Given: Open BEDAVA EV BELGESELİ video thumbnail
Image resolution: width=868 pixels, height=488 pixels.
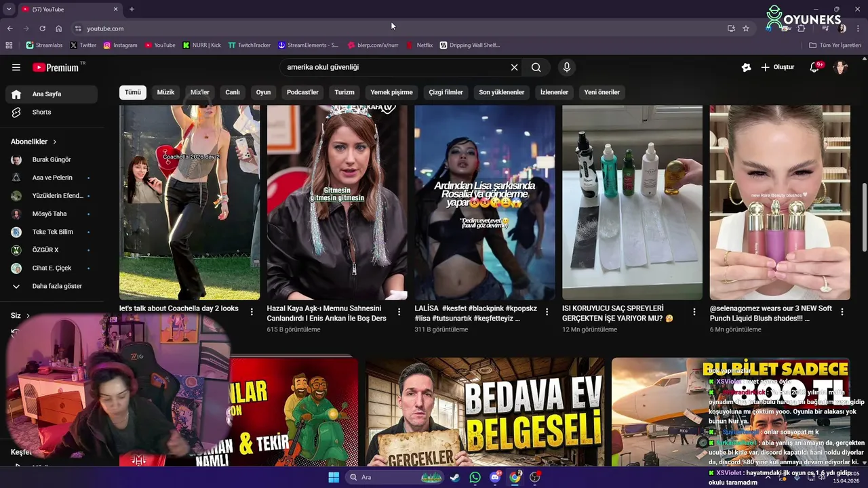Looking at the screenshot, I should tap(485, 412).
